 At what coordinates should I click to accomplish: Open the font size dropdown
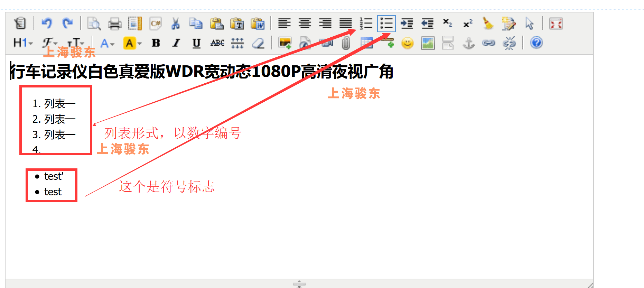pos(76,43)
